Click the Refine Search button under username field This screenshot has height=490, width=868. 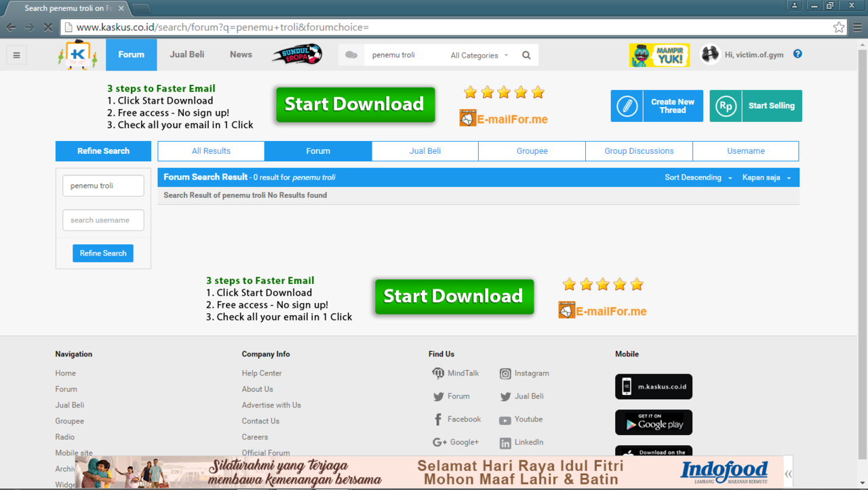[x=103, y=253]
